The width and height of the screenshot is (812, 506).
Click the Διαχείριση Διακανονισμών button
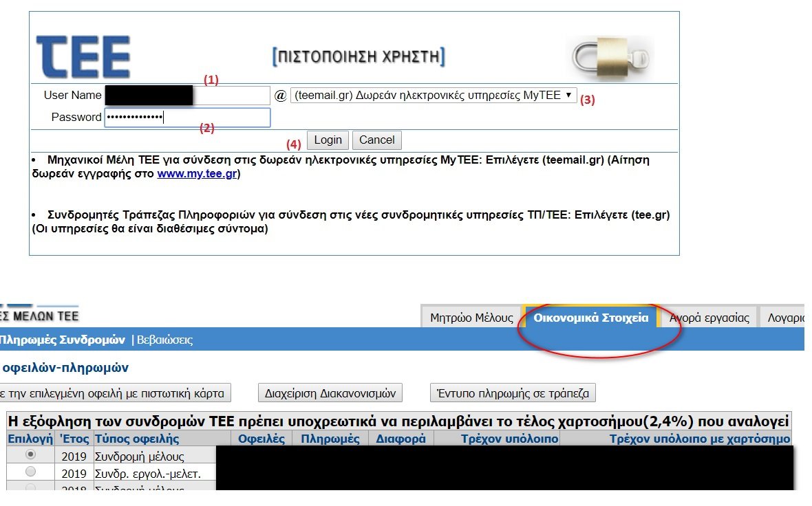click(x=330, y=393)
